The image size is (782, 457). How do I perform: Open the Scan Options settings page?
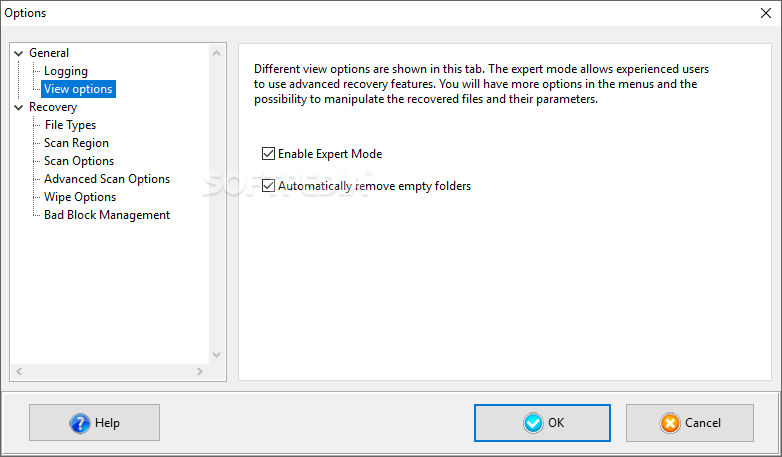[79, 161]
